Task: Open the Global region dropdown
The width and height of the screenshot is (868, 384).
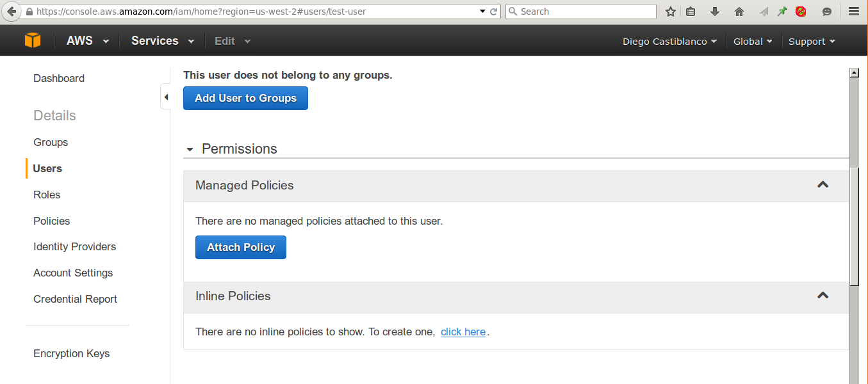Action: click(753, 42)
